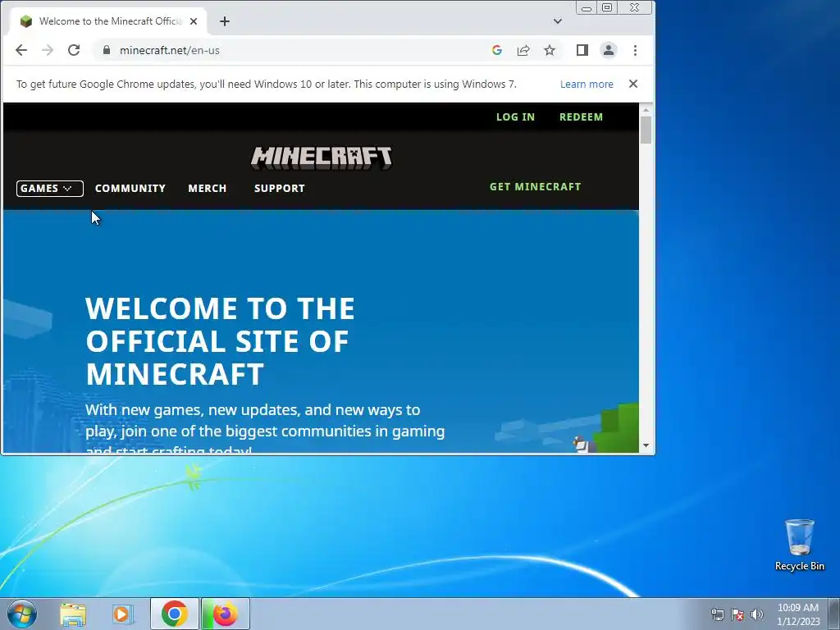Click the Learn more link
This screenshot has height=630, width=840.
coord(587,84)
